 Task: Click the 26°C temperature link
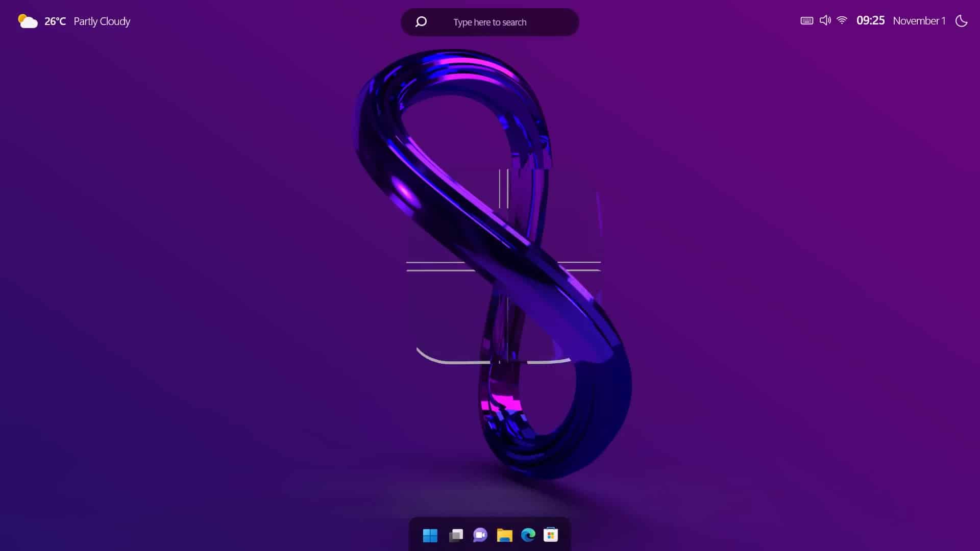(55, 21)
